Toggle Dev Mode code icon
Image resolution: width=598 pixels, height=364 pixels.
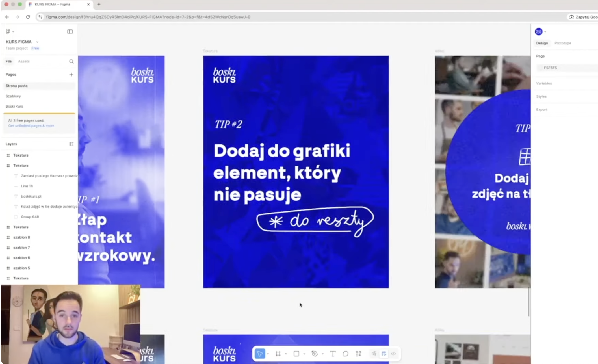tap(393, 354)
